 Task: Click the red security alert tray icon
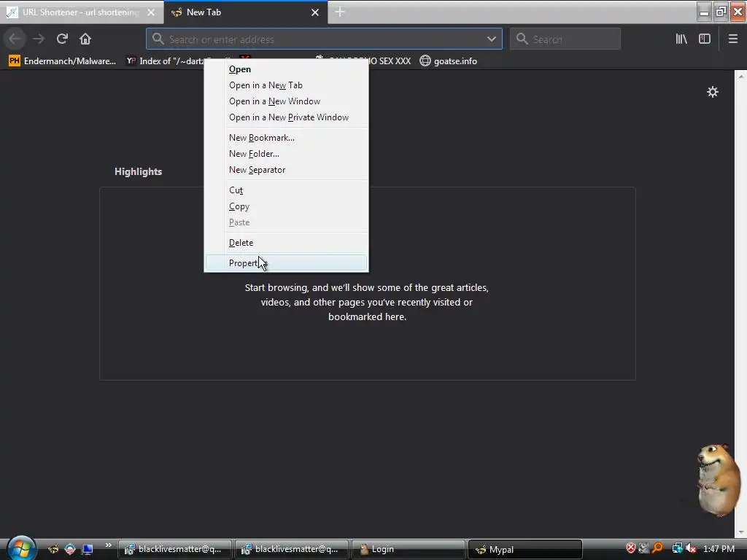point(631,548)
